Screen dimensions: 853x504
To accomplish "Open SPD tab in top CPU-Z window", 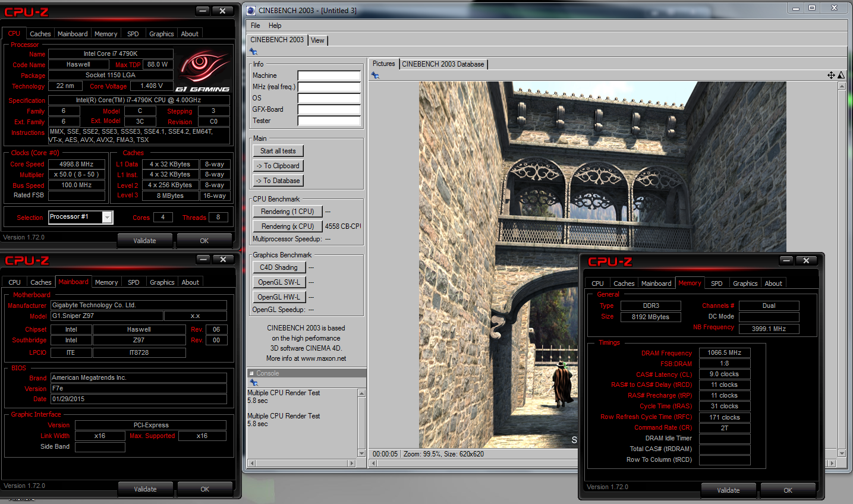I will click(133, 34).
